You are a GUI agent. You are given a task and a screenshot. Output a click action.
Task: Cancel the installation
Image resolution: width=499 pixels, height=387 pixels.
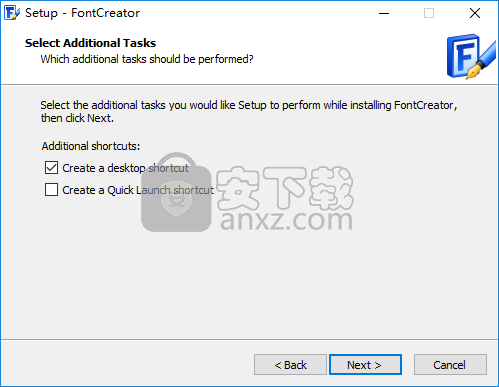[450, 365]
